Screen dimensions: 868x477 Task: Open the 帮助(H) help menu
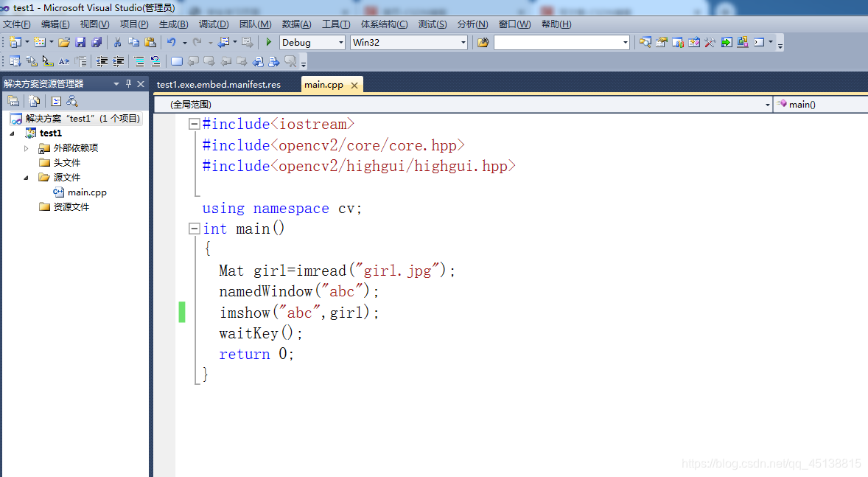point(556,24)
